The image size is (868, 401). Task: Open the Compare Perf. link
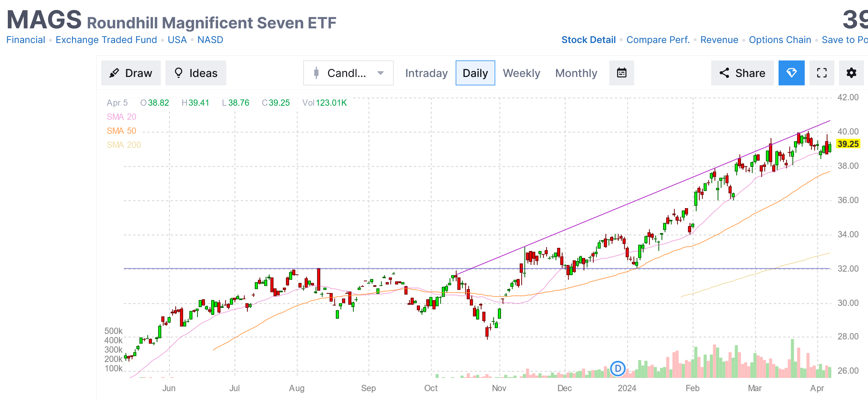[658, 40]
